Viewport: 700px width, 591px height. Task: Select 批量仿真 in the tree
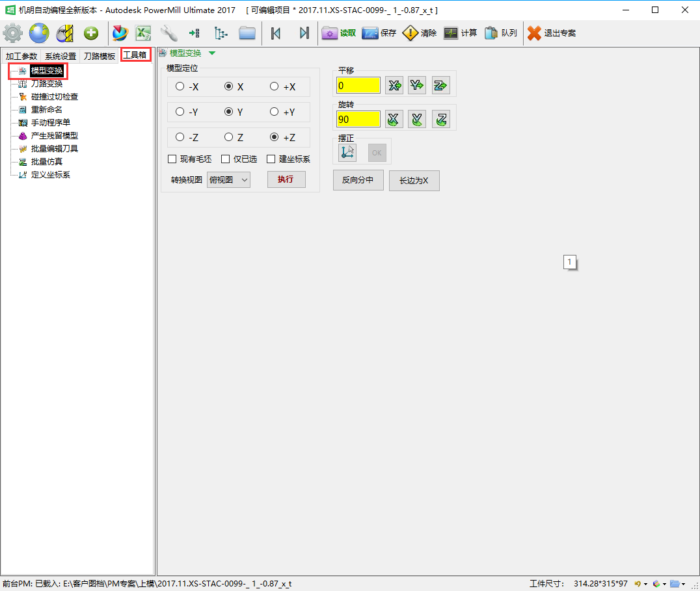[47, 161]
